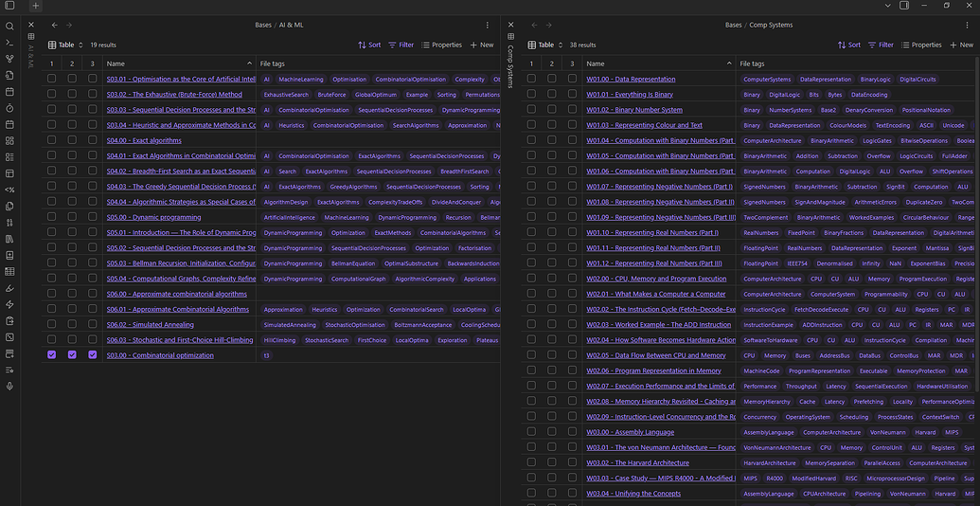Viewport: 980px width, 506px height.
Task: Check column 3 box for W03.00 row
Action: tap(572, 431)
